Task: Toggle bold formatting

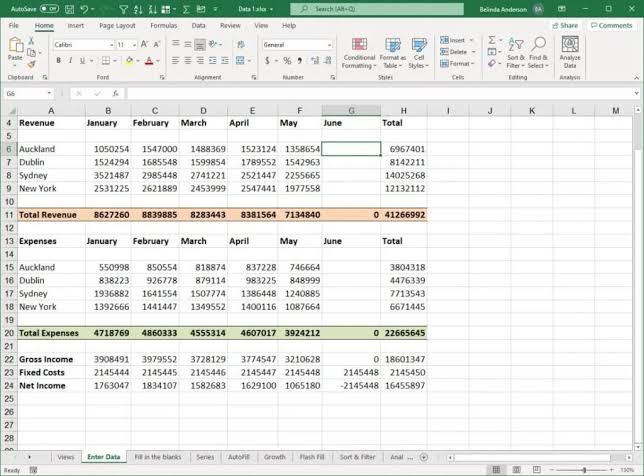Action: pyautogui.click(x=58, y=61)
